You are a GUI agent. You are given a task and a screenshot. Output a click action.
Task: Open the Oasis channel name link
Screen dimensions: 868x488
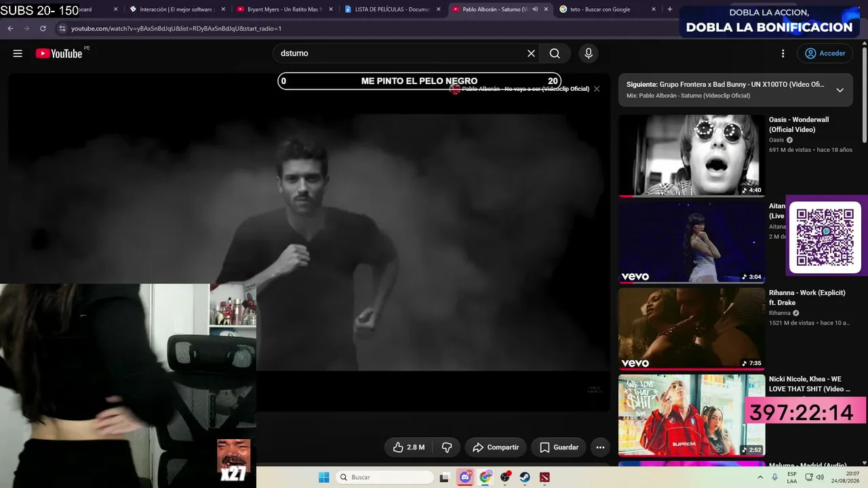pyautogui.click(x=778, y=140)
